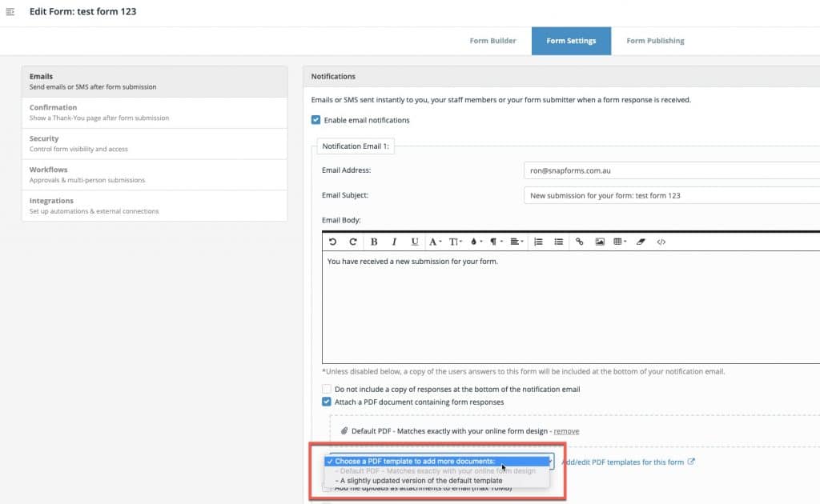
Task: Insert a hyperlink into the email body
Action: (580, 241)
